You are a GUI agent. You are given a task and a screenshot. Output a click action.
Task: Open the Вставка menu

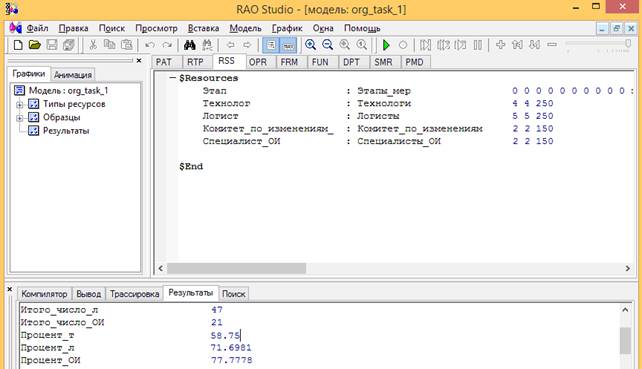[x=203, y=28]
